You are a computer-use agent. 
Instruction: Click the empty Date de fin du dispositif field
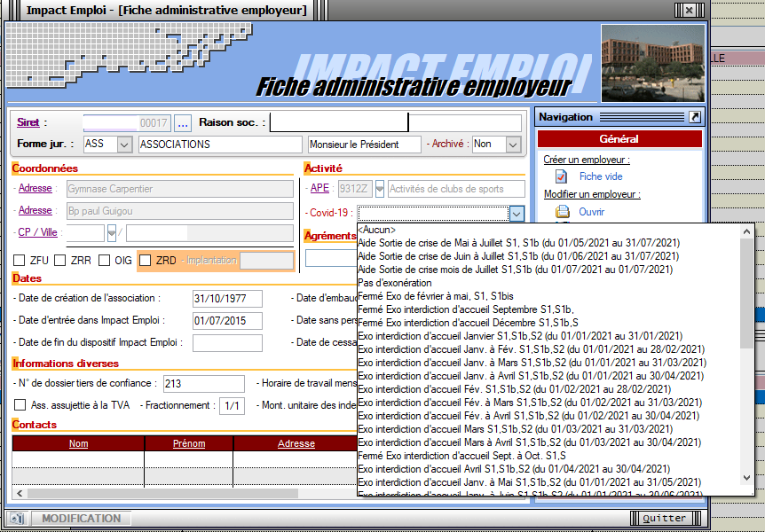pos(227,343)
